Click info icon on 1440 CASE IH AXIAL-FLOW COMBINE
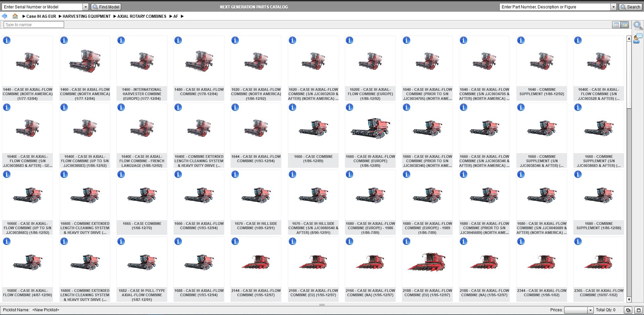The height and width of the screenshot is (315, 644). point(7,40)
